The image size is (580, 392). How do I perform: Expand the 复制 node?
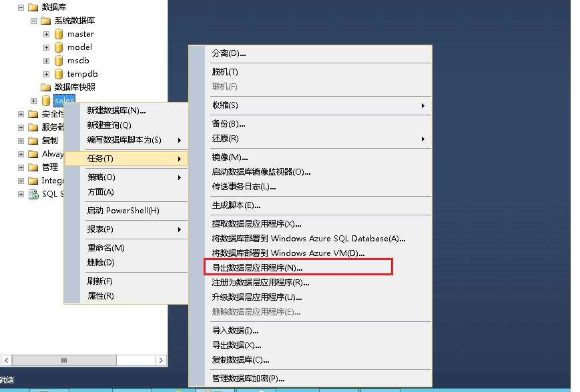coord(21,141)
